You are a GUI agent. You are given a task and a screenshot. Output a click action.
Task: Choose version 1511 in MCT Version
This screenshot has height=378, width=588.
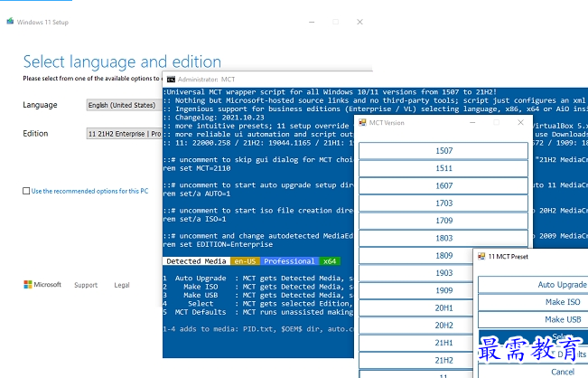tap(443, 168)
